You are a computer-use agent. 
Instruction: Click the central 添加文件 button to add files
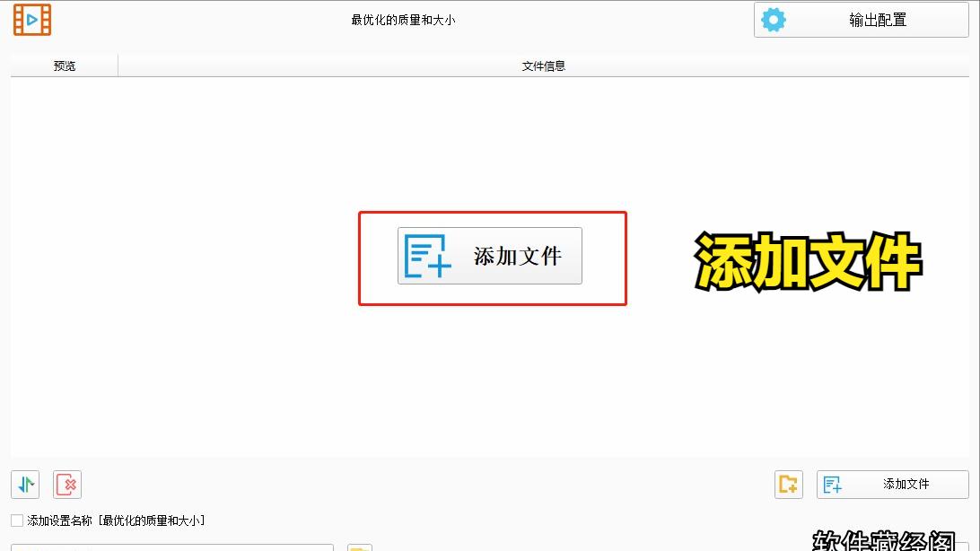pos(489,256)
